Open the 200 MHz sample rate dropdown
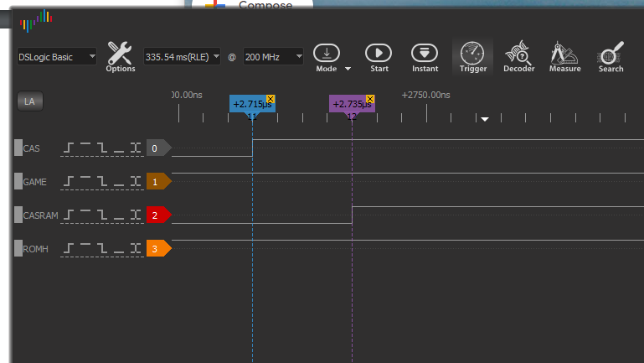 [273, 57]
